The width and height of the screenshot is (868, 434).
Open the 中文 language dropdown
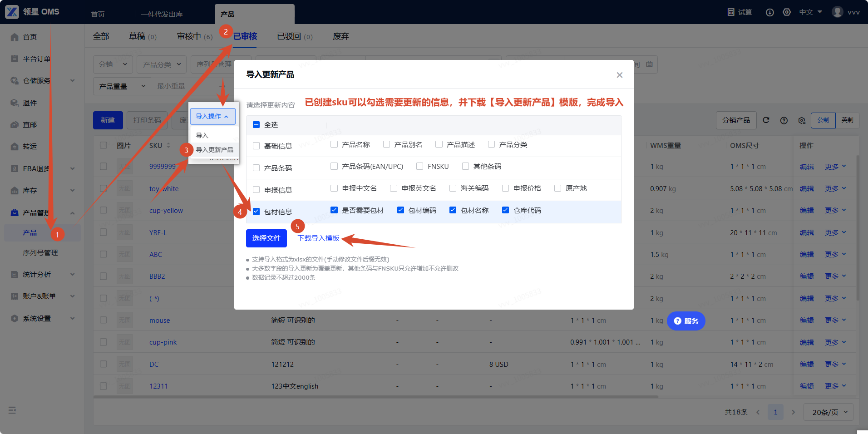pyautogui.click(x=810, y=12)
